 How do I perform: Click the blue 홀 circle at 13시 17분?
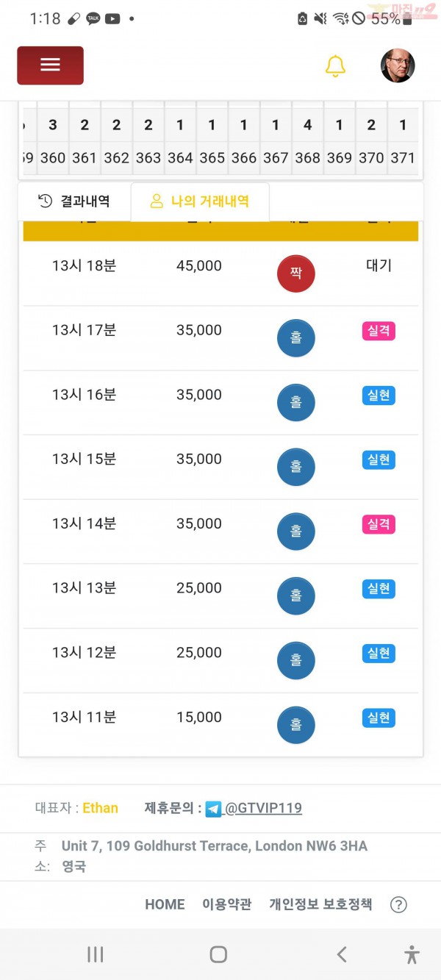pos(295,338)
